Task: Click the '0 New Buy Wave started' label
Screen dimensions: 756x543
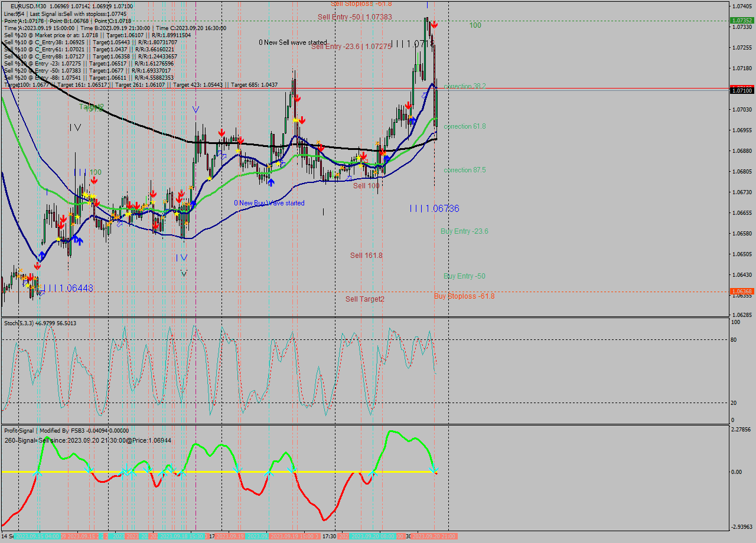Action: pos(269,203)
